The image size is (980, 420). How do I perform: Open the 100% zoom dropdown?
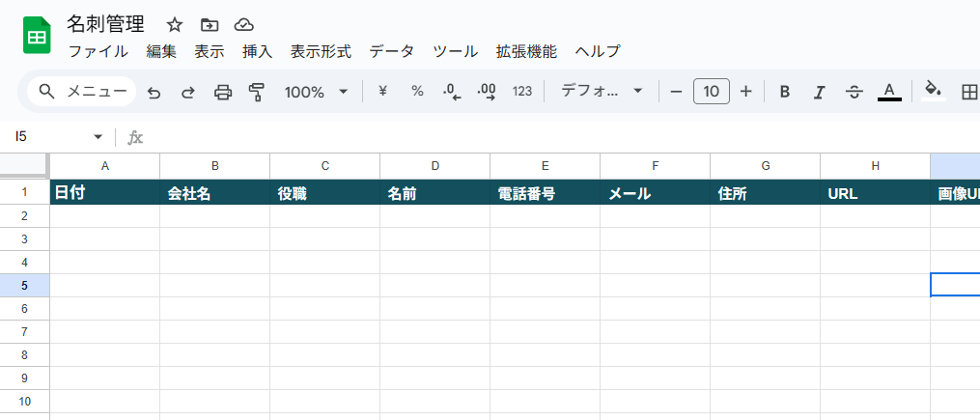coord(316,92)
